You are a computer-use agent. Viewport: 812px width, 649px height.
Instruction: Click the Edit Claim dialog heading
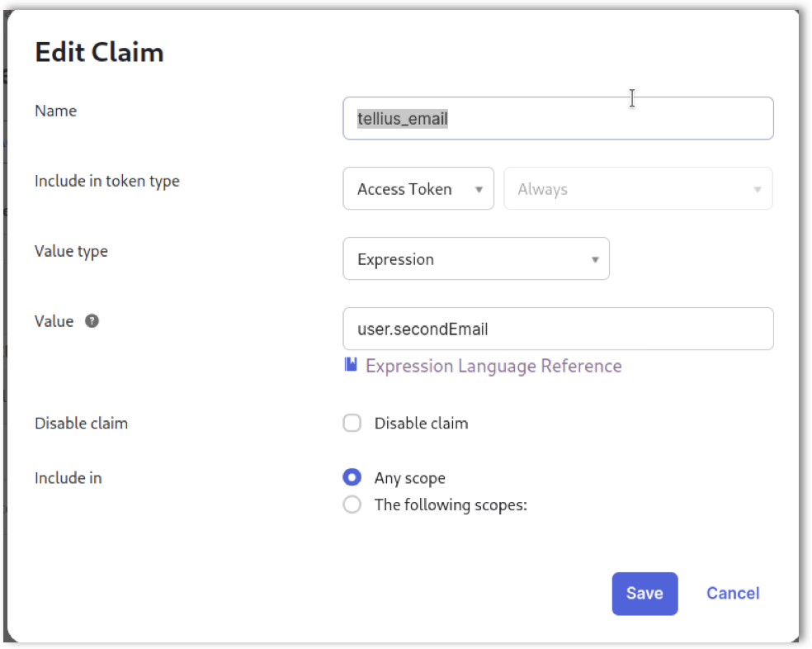[99, 53]
